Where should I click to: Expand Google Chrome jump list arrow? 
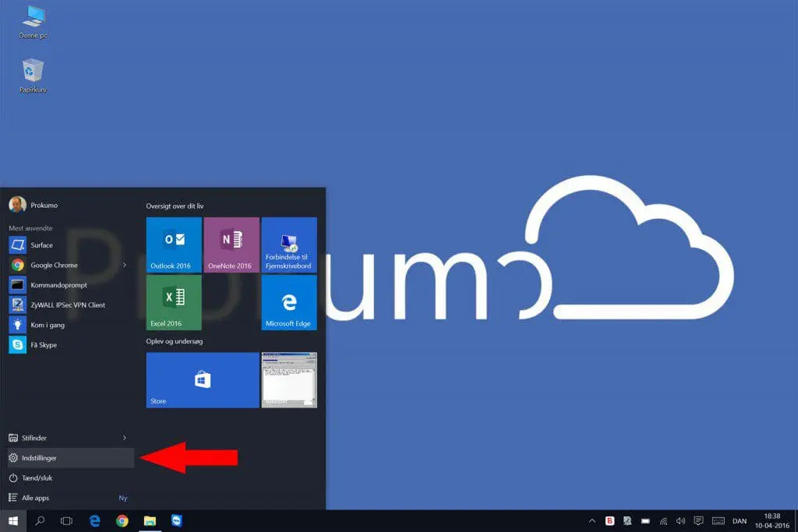(x=124, y=265)
